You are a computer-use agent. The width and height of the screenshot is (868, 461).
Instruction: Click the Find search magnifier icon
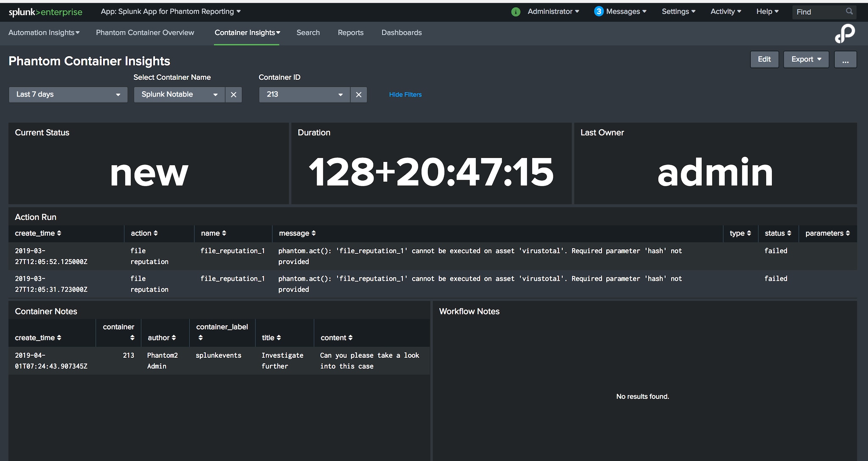[x=849, y=11]
